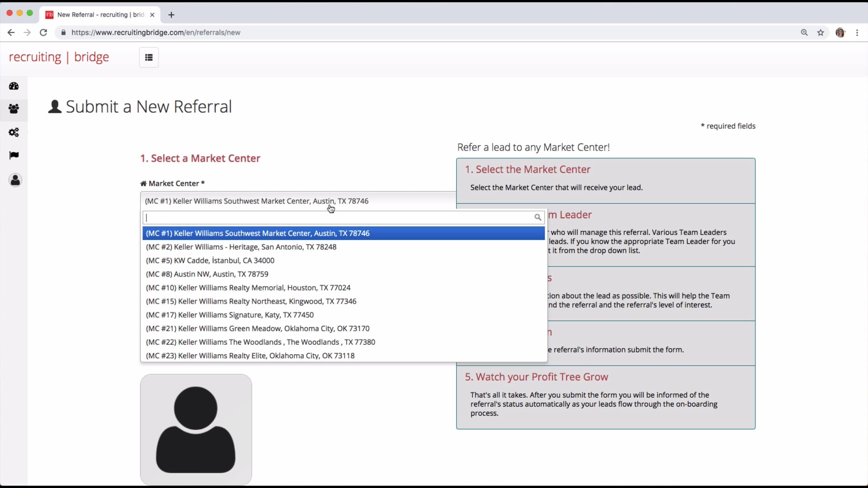This screenshot has width=868, height=488.
Task: Click the market center search input field
Action: [339, 217]
